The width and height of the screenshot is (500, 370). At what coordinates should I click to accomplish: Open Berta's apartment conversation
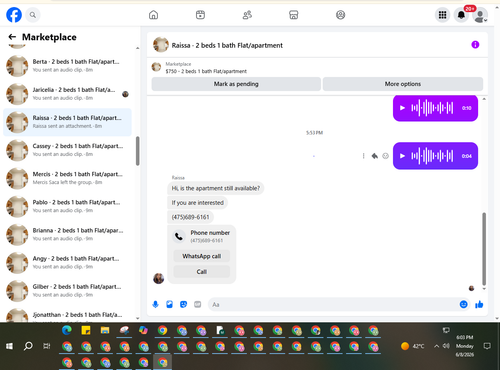67,66
